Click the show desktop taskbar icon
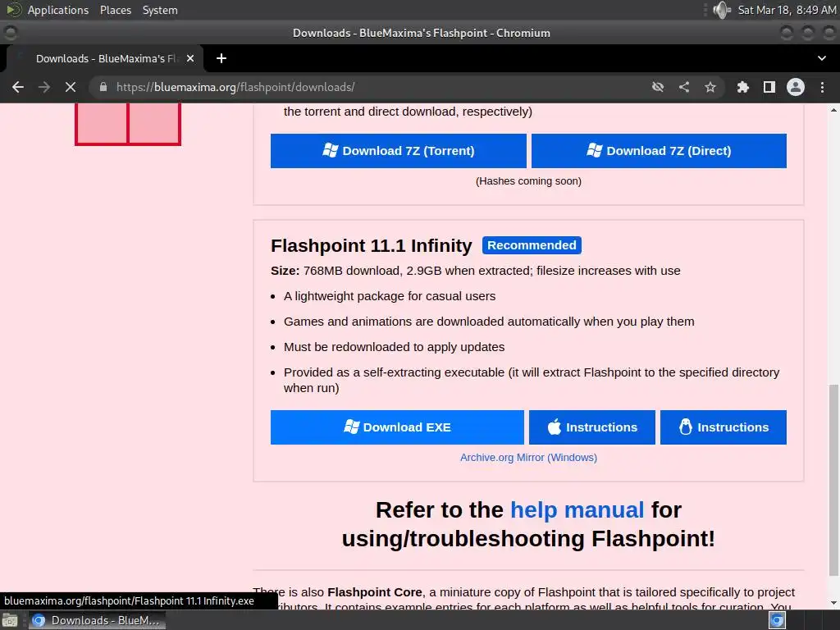Viewport: 840px width, 630px height. point(10,620)
